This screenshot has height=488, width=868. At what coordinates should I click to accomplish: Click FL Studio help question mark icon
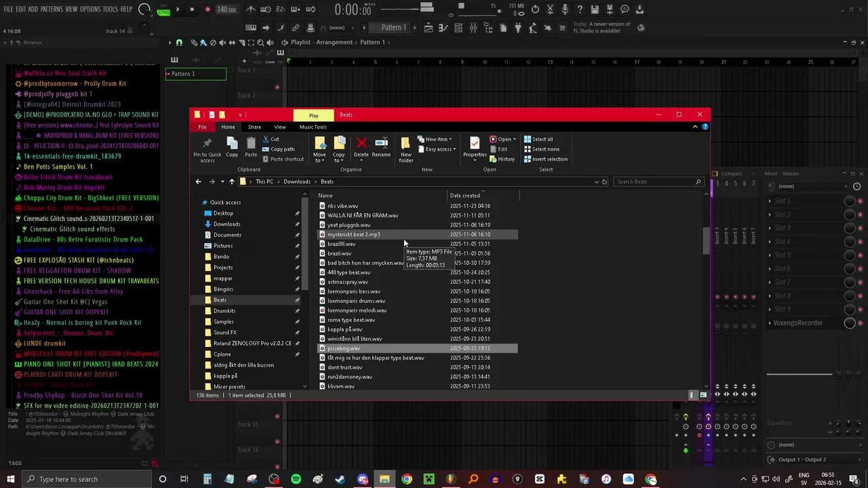580,9
